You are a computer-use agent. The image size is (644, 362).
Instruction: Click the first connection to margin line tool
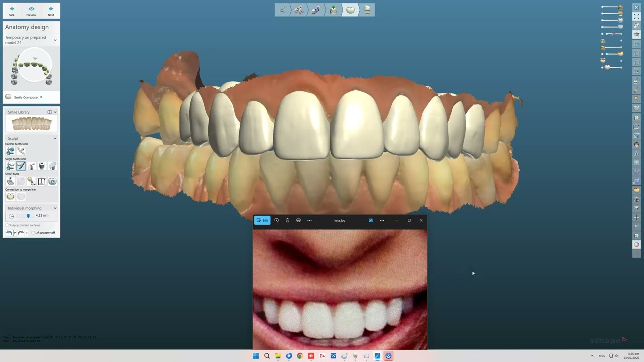(10, 196)
